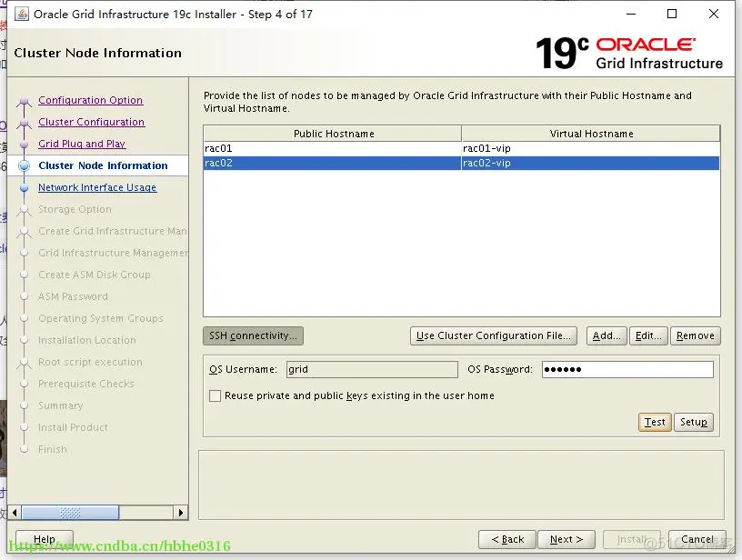The height and width of the screenshot is (560, 742).
Task: Click the Public Hostname column header
Action: 333,134
